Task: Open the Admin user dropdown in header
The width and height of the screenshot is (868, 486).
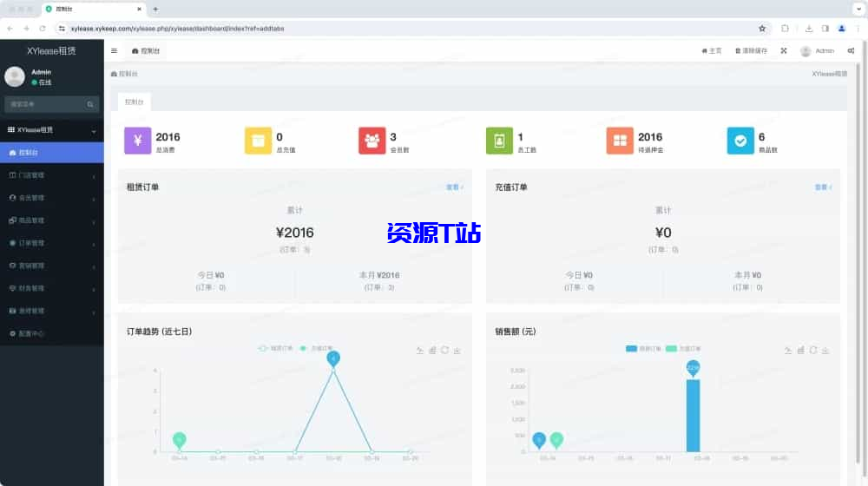Action: pos(817,51)
